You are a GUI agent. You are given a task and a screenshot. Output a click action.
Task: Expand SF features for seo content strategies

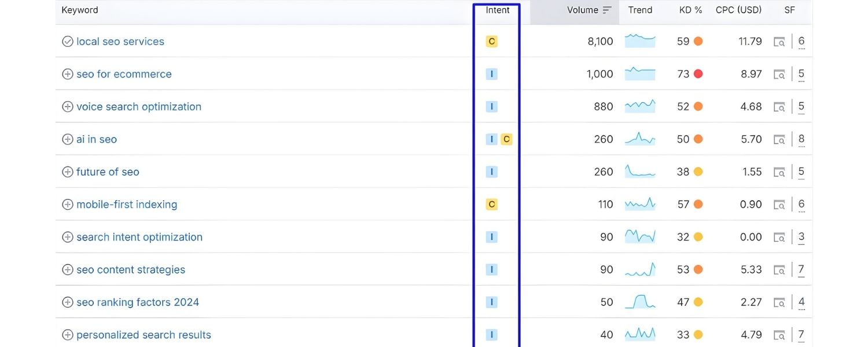pyautogui.click(x=801, y=270)
